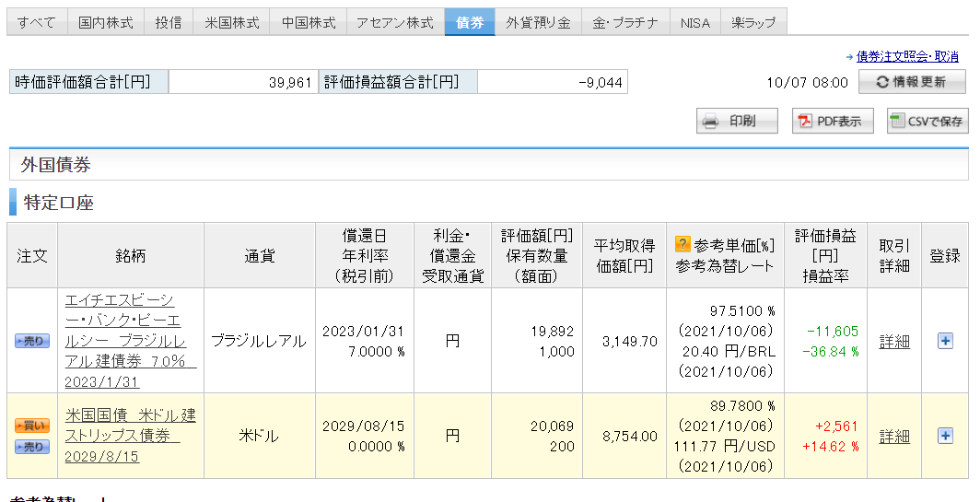
Task: Sell the HSBC Brazilian real bond
Action: click(32, 341)
